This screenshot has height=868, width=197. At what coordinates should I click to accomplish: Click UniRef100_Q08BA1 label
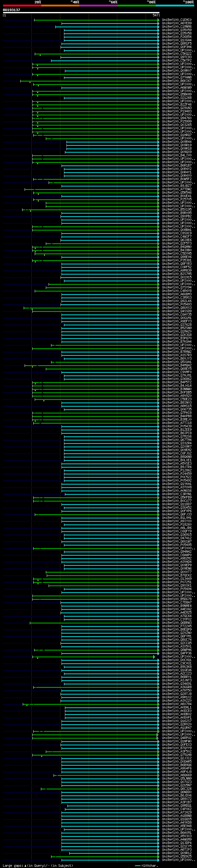177,230
